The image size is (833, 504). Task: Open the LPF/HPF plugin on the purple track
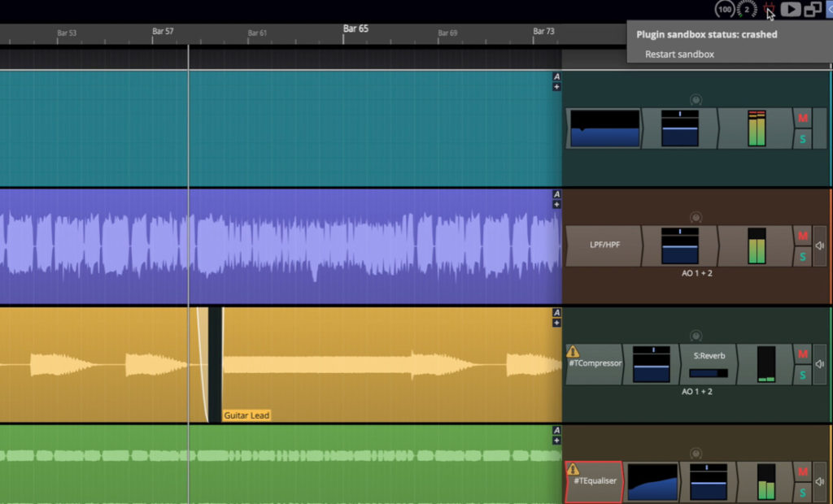coord(606,244)
